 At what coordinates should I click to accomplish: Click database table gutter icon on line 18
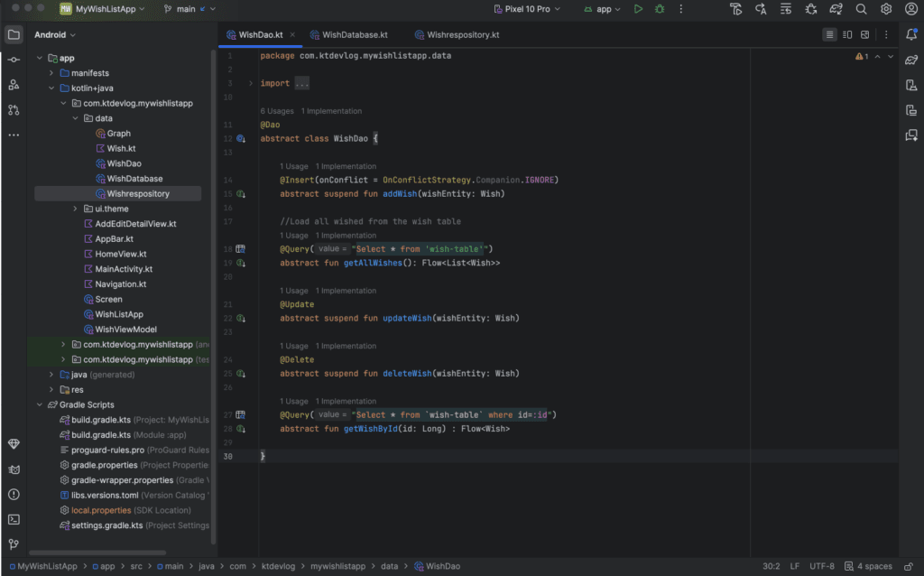click(240, 249)
